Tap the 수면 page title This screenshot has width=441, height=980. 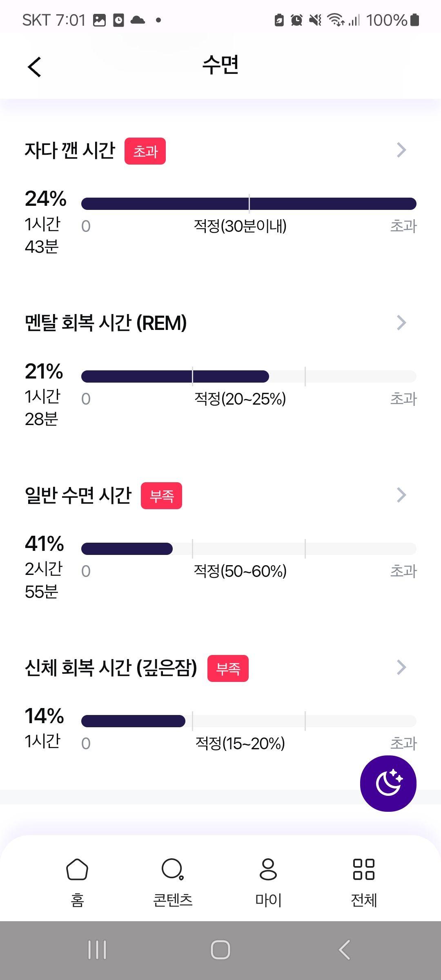tap(220, 65)
